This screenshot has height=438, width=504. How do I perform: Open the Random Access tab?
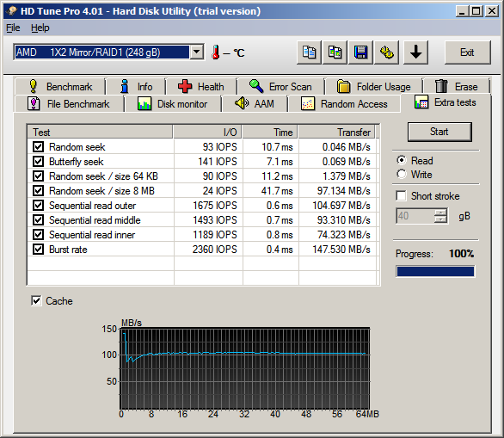(x=344, y=104)
